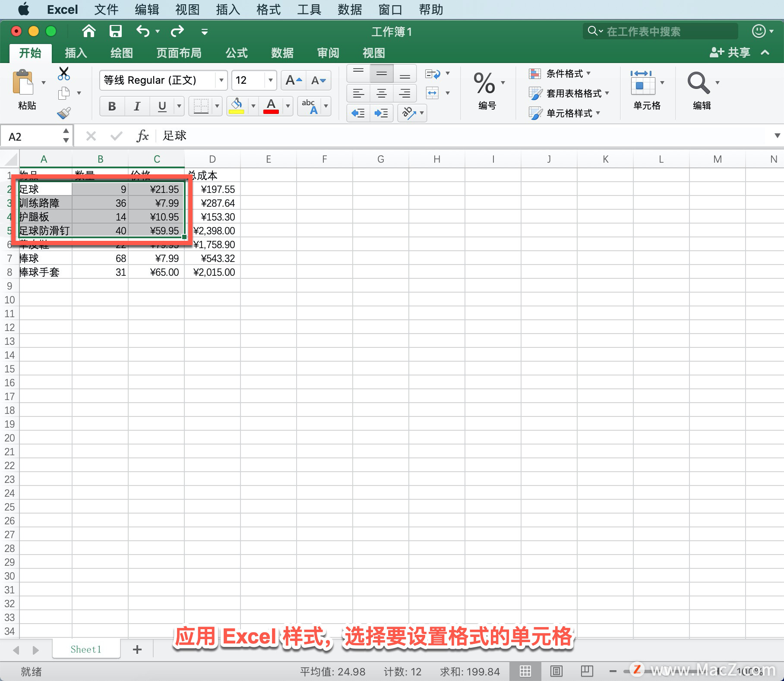Viewport: 784px width, 681px height.
Task: Click the Home icon in the title bar
Action: pyautogui.click(x=89, y=31)
